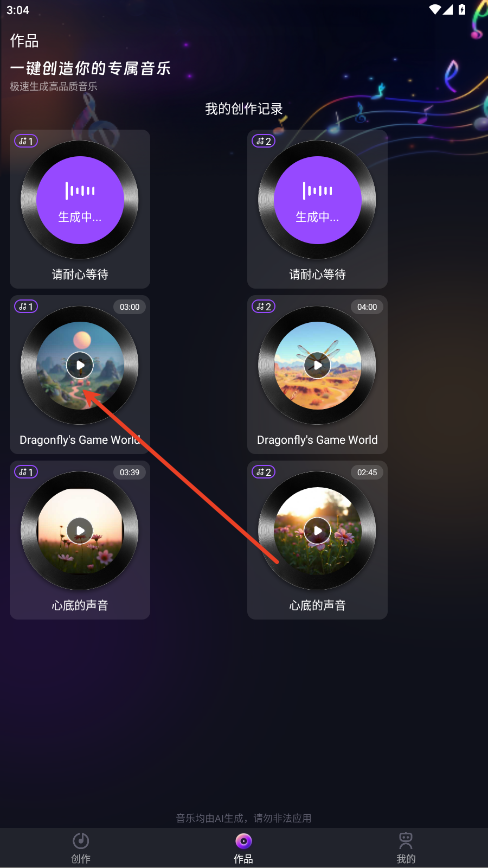Tap the battery icon in status bar

[x=462, y=9]
